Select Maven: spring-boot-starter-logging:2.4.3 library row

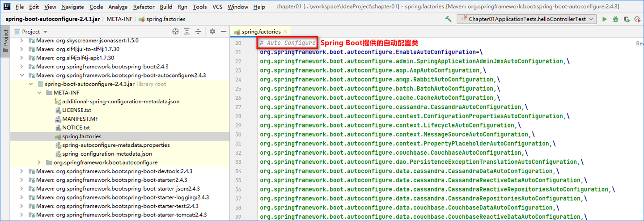point(119,197)
